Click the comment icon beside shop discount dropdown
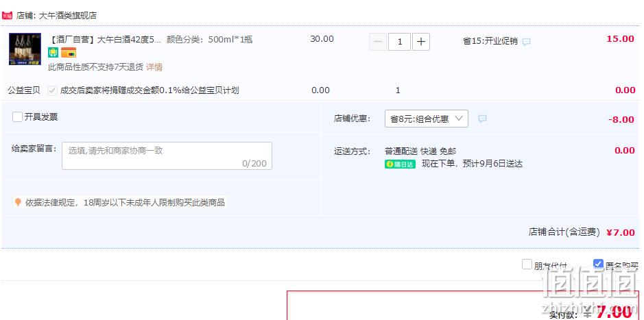Image resolution: width=644 pixels, height=320 pixels. (483, 119)
